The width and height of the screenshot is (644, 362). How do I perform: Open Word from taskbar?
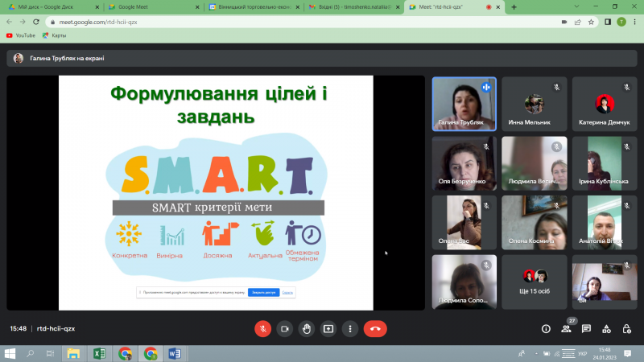point(175,353)
